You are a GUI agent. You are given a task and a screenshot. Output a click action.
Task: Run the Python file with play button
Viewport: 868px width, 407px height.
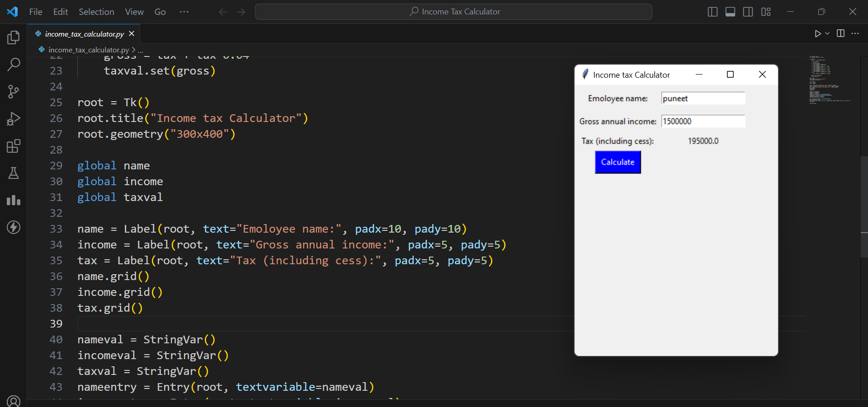[x=817, y=33]
